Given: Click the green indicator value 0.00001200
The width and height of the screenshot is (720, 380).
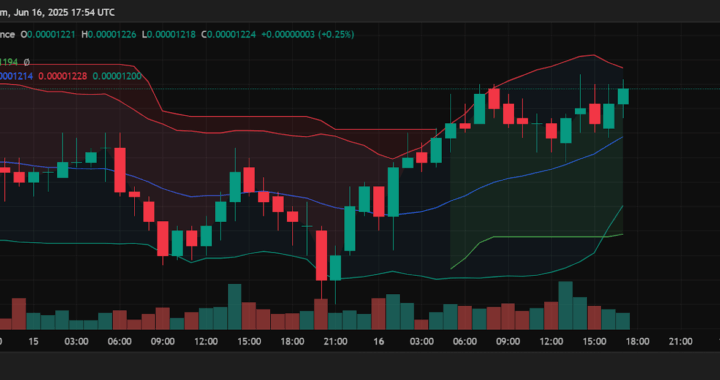Looking at the screenshot, I should (x=117, y=76).
